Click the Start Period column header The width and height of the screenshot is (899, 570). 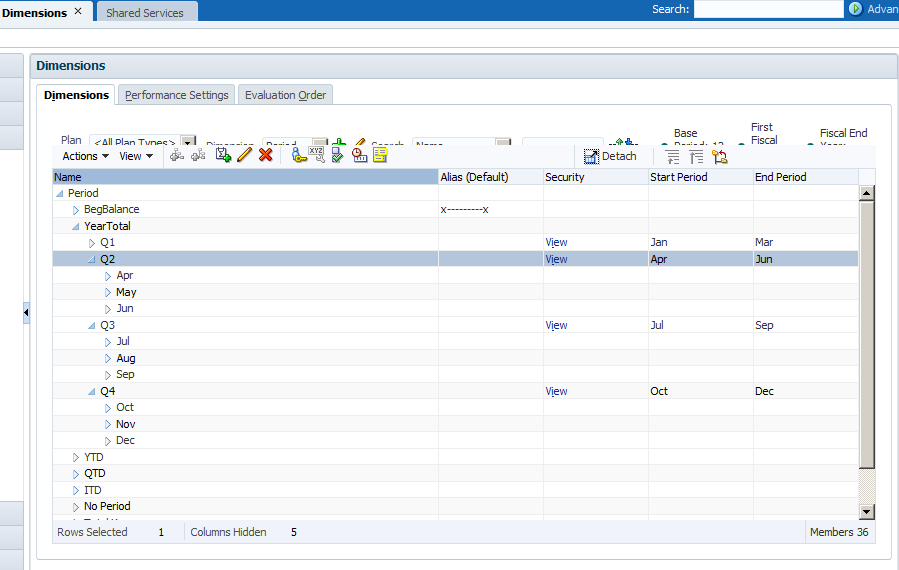coord(701,177)
